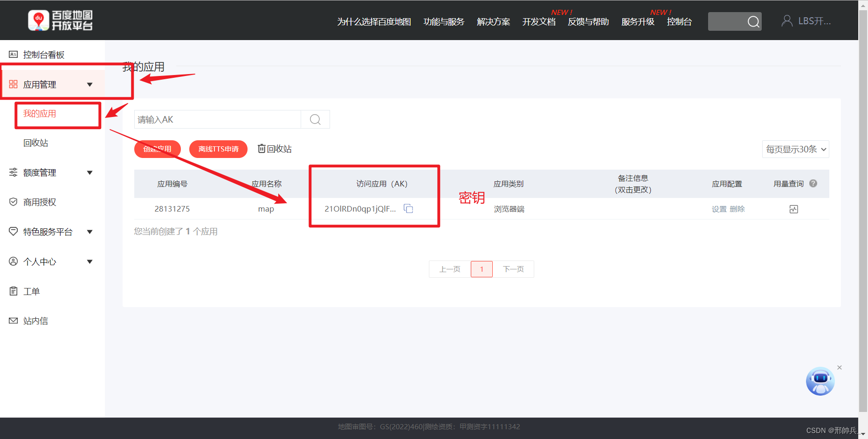Click the LBS开... username
Image resolution: width=868 pixels, height=439 pixels.
click(814, 21)
